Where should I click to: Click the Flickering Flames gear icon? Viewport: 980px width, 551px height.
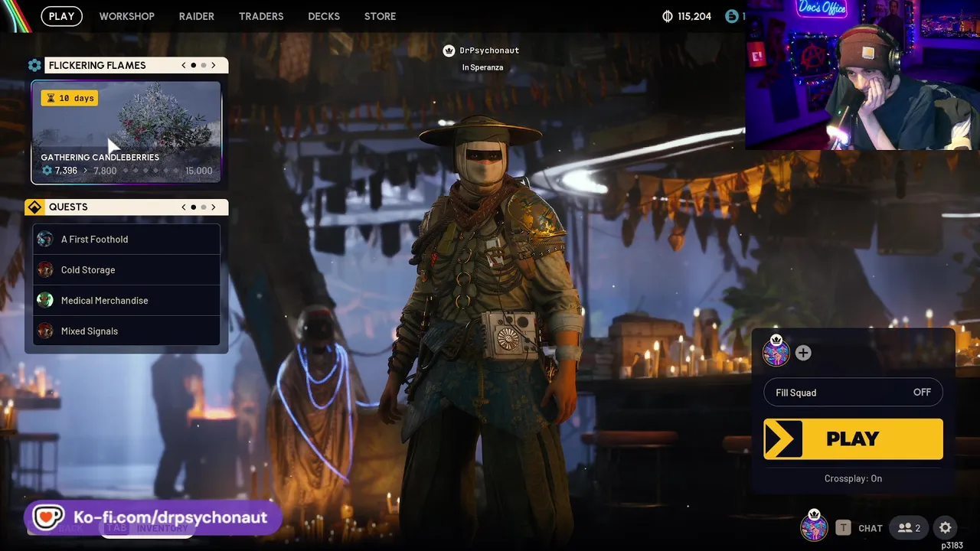point(34,65)
